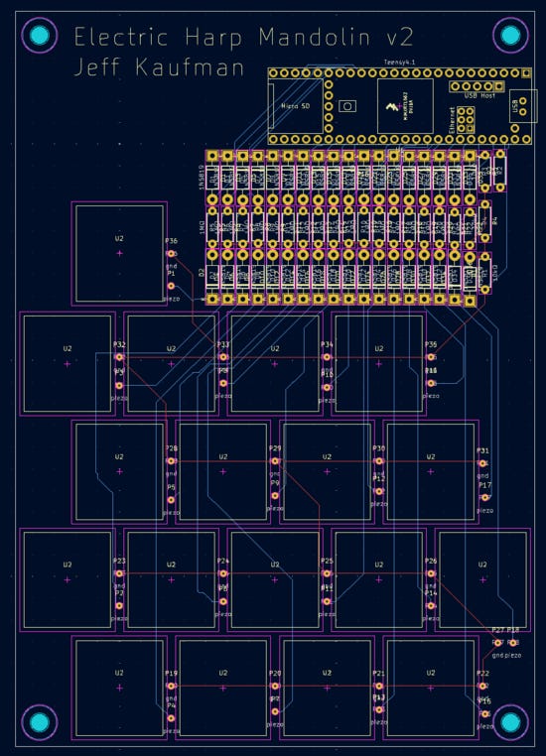Click the U2 footprint right of pad P26
546x756 pixels.
click(482, 580)
